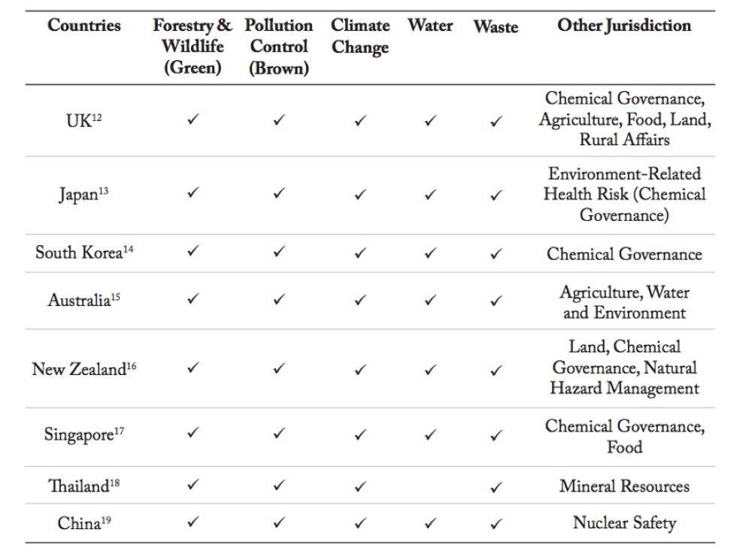Image resolution: width=752 pixels, height=560 pixels.
Task: Open footnote 16 beside New Zealand
Action: tap(132, 365)
